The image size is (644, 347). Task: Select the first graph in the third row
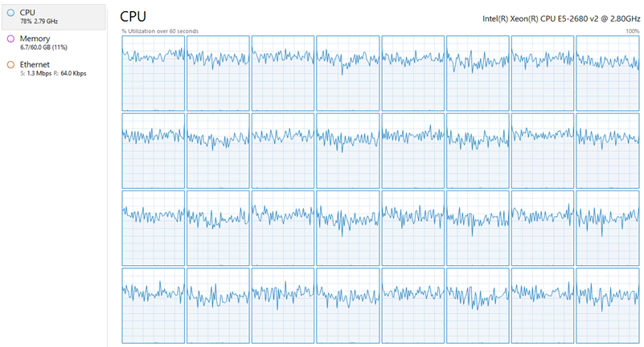pos(153,228)
